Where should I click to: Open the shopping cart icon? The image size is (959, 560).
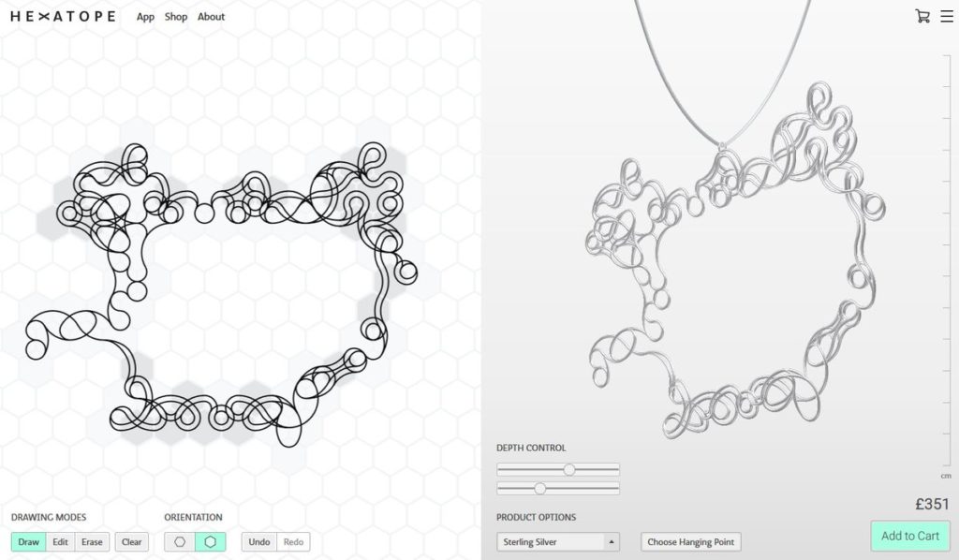(922, 17)
